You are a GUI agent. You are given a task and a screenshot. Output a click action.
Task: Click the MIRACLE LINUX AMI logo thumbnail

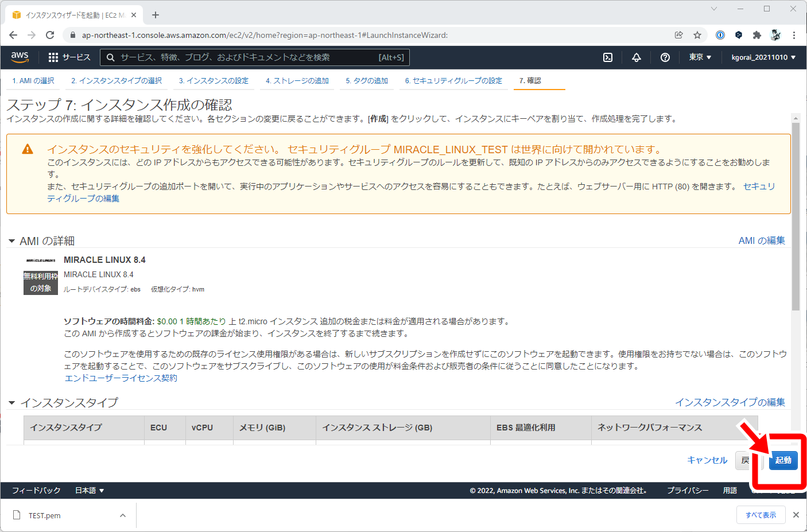pyautogui.click(x=41, y=261)
